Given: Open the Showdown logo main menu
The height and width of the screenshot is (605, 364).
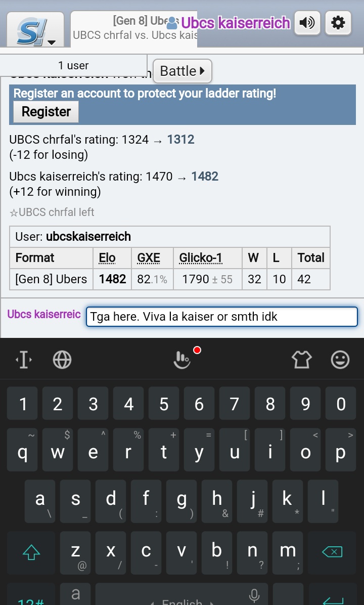Looking at the screenshot, I should click(35, 30).
